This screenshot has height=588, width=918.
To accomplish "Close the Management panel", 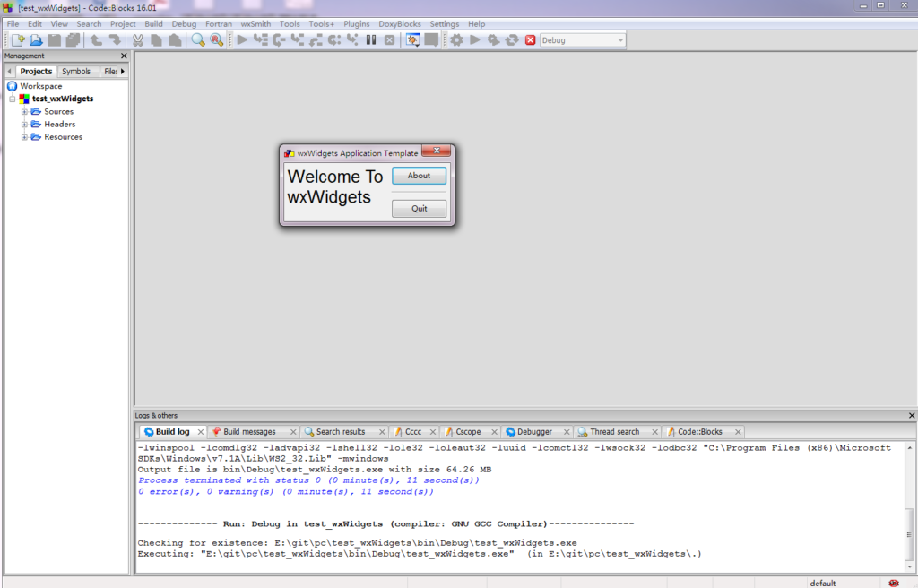I will click(124, 56).
